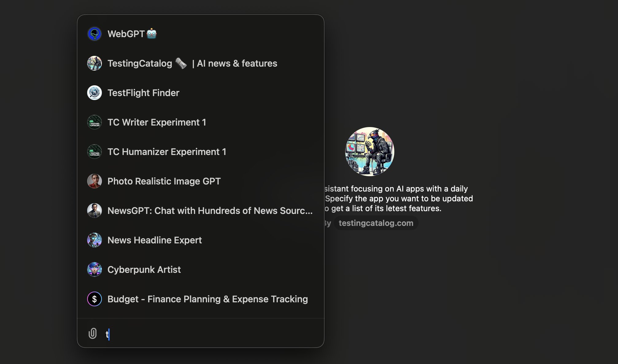Image resolution: width=618 pixels, height=364 pixels.
Task: Choose TestFlight Finder from the list
Action: click(201, 93)
